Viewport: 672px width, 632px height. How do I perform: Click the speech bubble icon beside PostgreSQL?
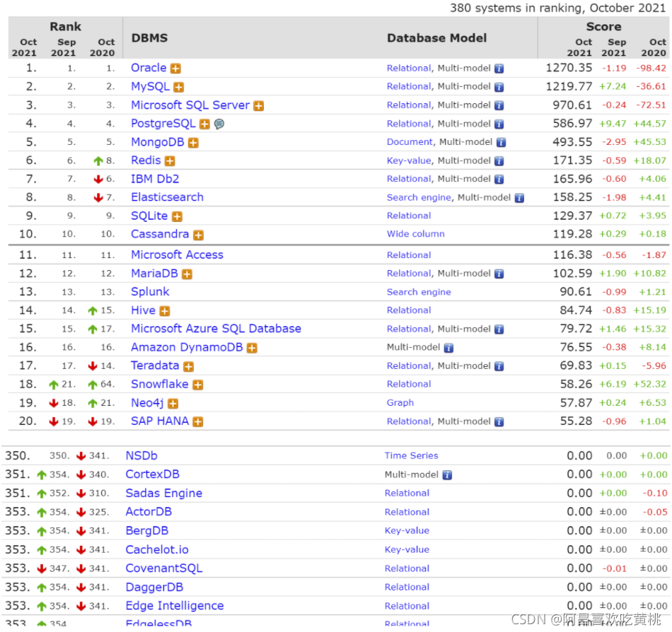pos(219,124)
